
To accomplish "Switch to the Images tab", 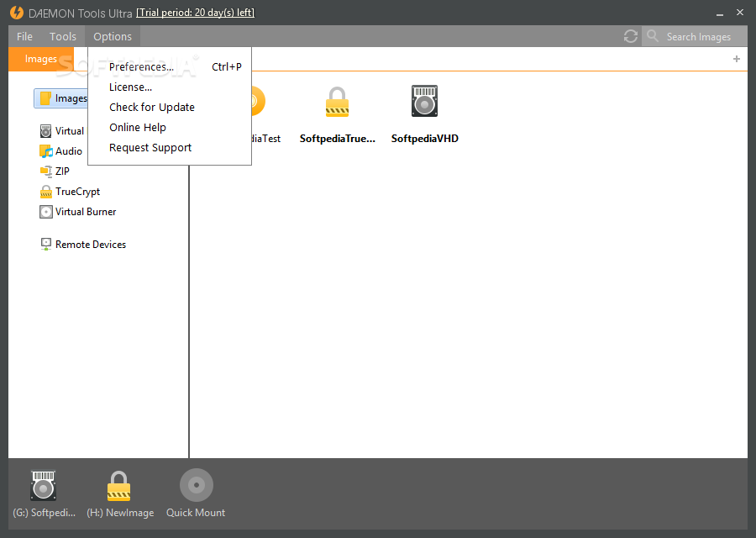I will 41,59.
